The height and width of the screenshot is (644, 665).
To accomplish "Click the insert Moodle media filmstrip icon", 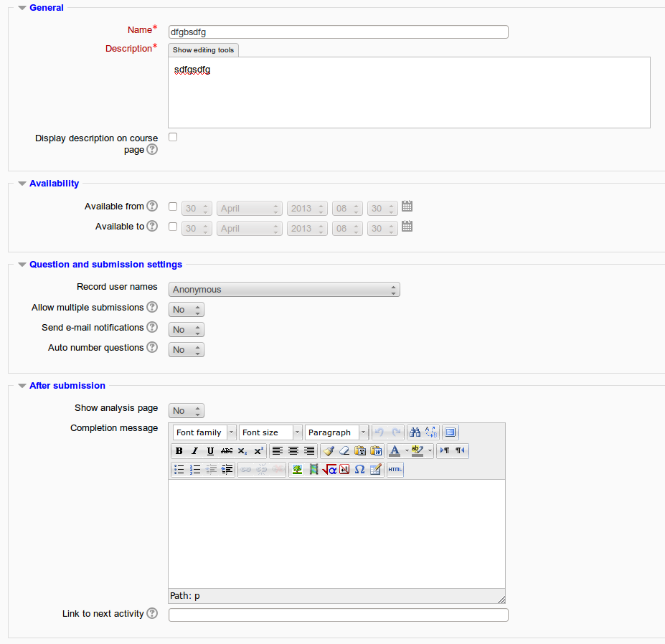I will pos(313,469).
